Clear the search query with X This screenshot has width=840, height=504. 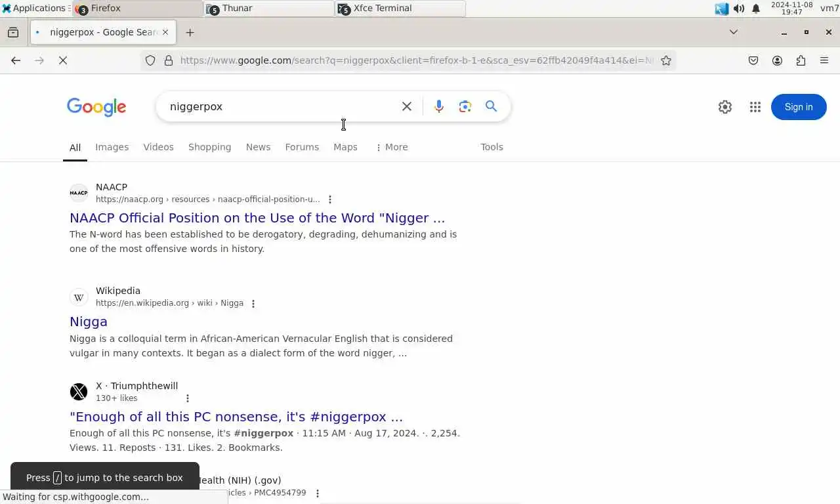(x=407, y=106)
